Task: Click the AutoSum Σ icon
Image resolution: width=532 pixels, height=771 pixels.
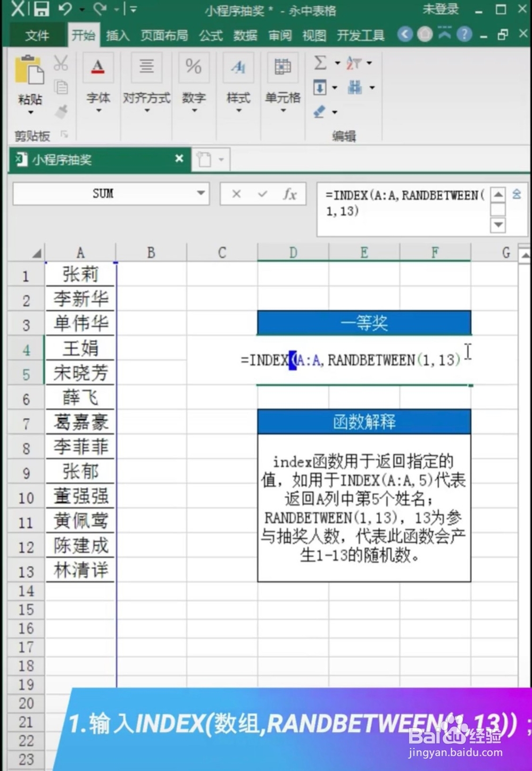Action: [320, 62]
